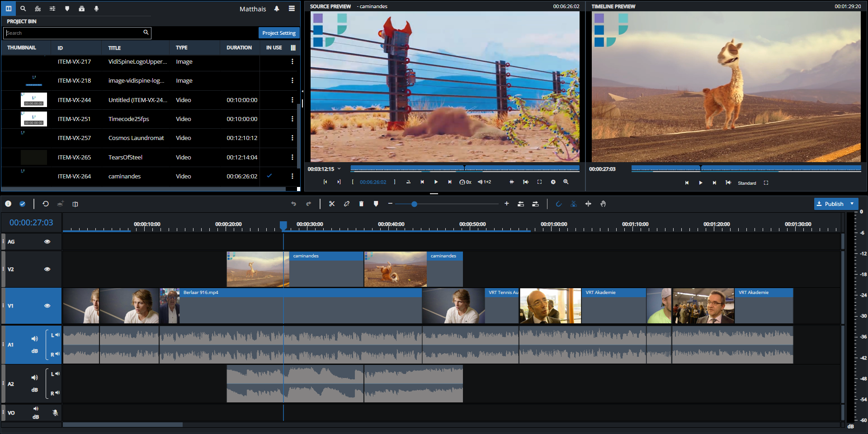Click the delete trash icon in timeline toolbar
This screenshot has width=868, height=434.
tap(361, 204)
